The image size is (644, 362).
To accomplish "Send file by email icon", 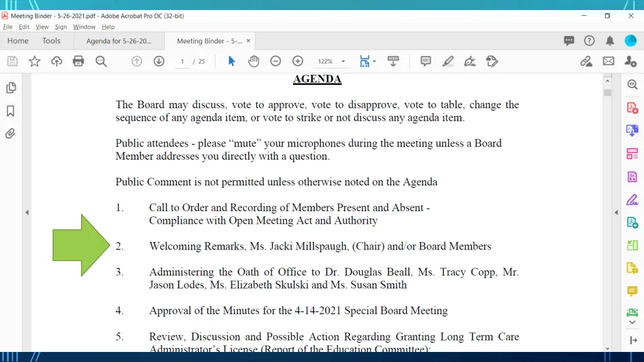I will pyautogui.click(x=609, y=61).
